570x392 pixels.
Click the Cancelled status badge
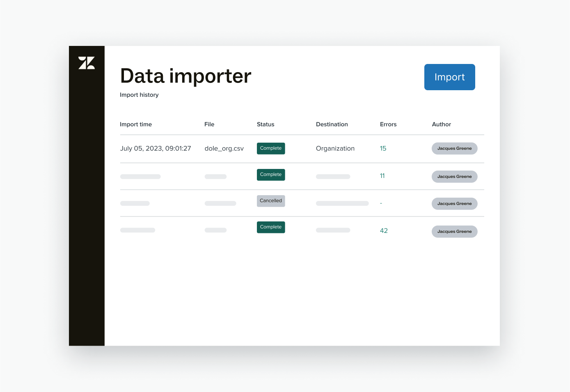tap(271, 201)
